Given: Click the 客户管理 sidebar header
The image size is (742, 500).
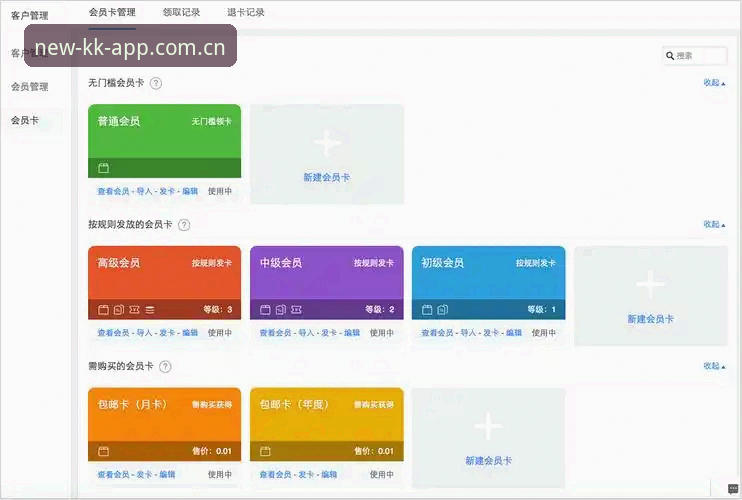Looking at the screenshot, I should coord(30,16).
